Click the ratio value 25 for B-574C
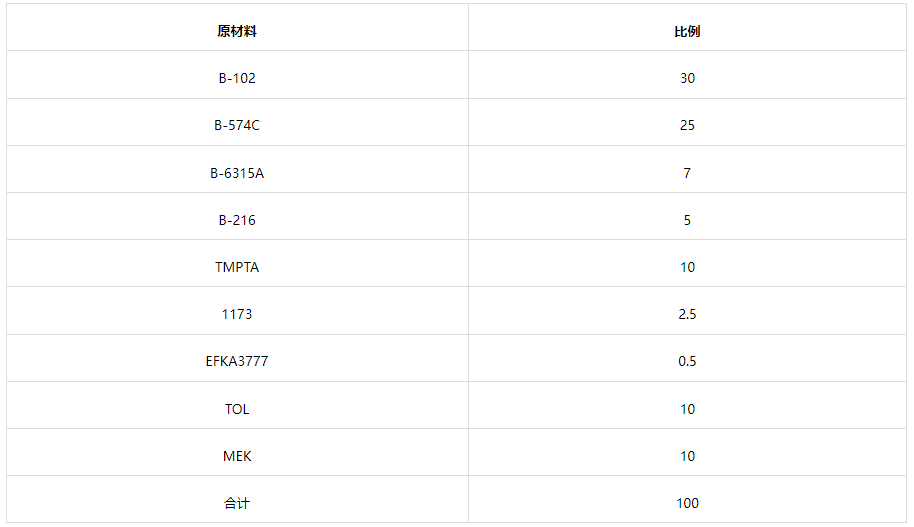914x527 pixels. pos(687,125)
